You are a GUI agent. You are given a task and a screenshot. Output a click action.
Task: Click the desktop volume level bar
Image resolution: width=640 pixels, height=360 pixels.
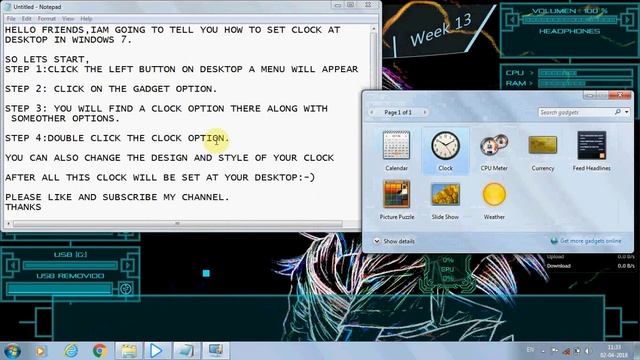point(570,20)
